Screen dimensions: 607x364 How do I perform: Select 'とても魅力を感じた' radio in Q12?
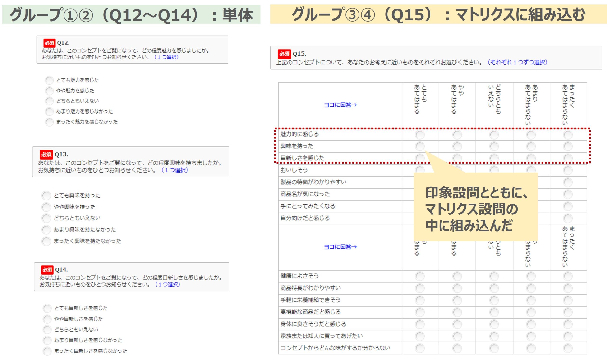pos(49,80)
